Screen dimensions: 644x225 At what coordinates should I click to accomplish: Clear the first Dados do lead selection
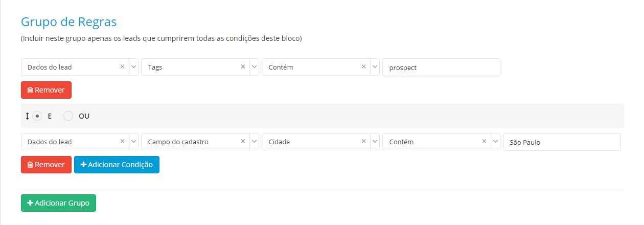pos(122,66)
